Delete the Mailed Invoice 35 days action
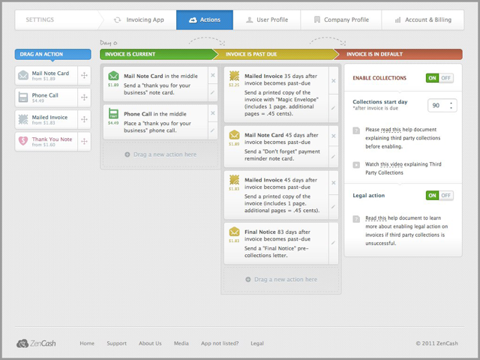The height and width of the screenshot is (360, 480). coord(333,81)
